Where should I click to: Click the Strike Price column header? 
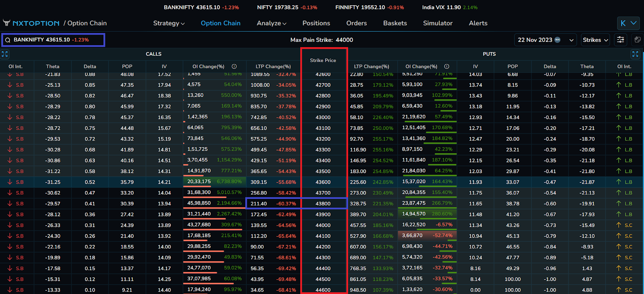coord(323,60)
